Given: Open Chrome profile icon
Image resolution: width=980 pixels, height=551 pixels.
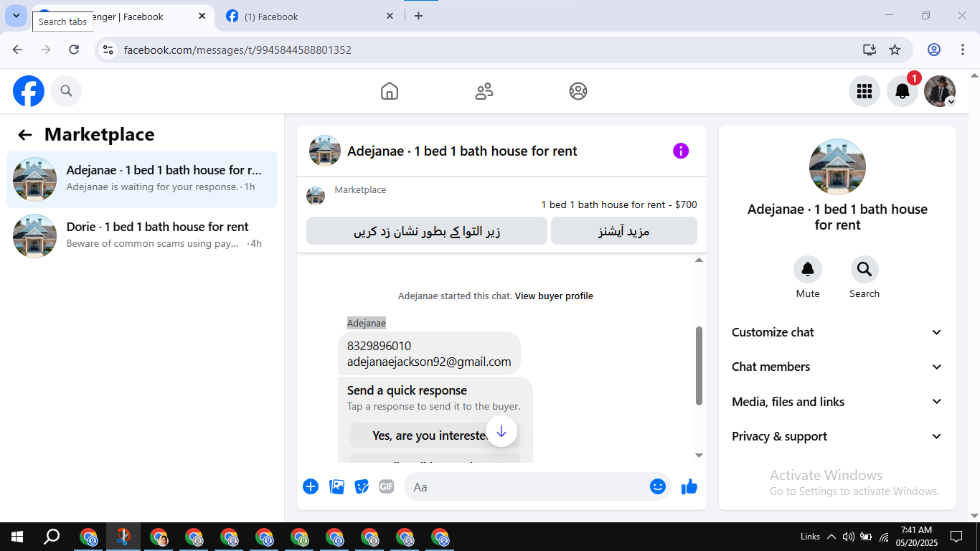Looking at the screenshot, I should click(934, 50).
